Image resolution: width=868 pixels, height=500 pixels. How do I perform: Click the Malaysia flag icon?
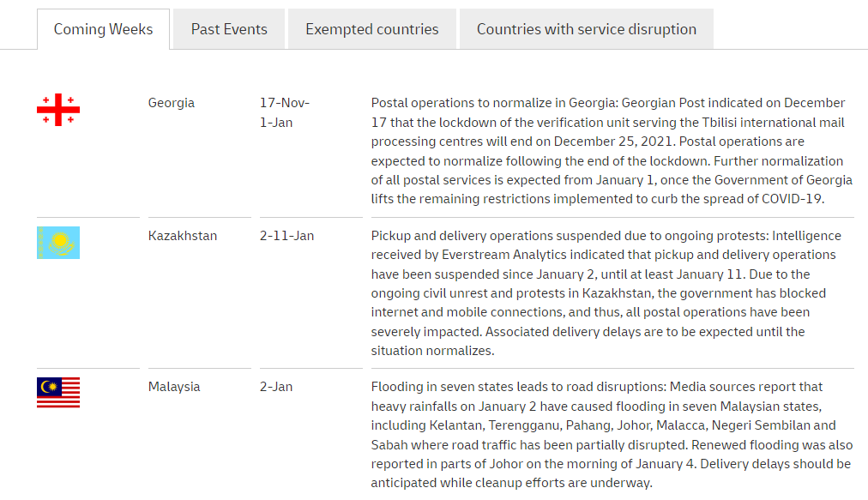point(58,393)
